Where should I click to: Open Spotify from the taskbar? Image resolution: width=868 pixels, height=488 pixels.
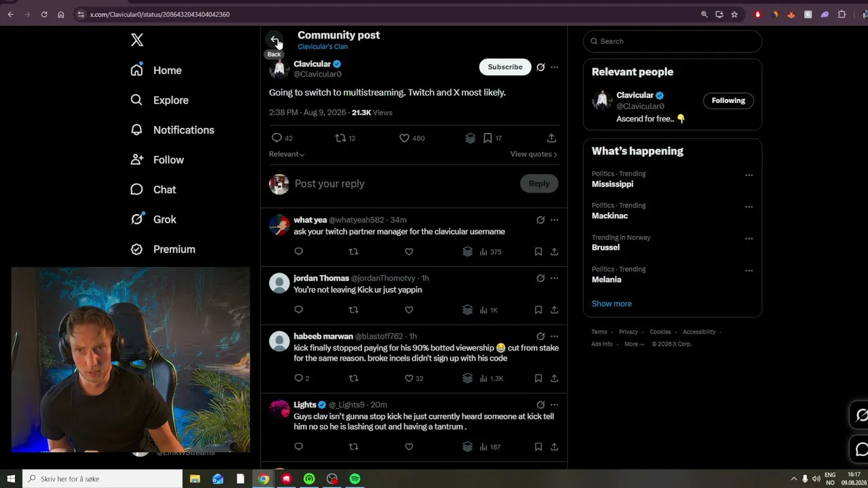tap(355, 479)
